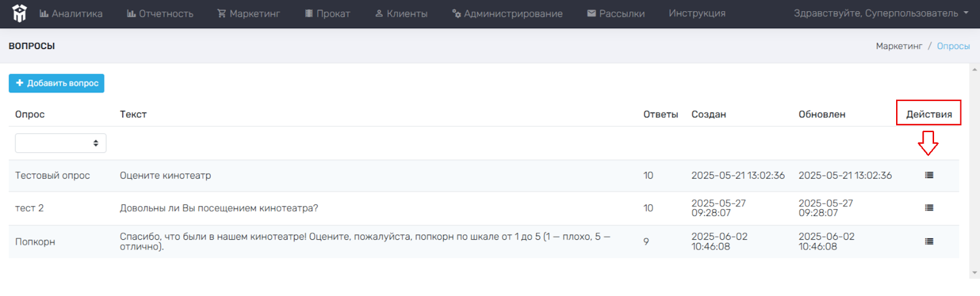Click the Аналитика chart icon

[x=44, y=13]
